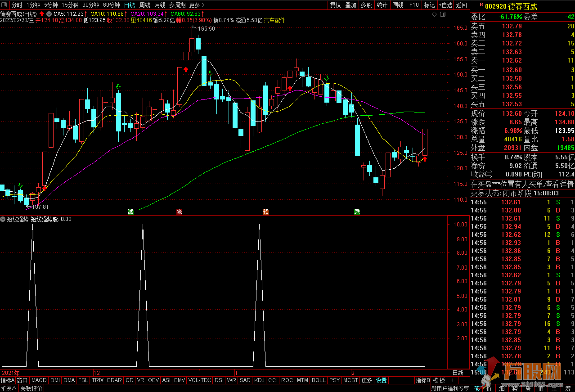The image size is (575, 392).
Task: Open the round down-arrow menu before MA5
Action: 49,14
